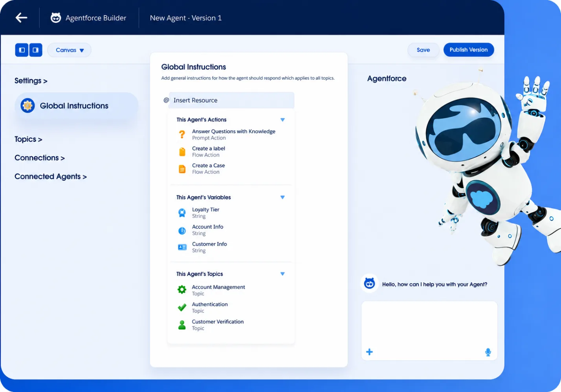Select the Loyalty Tier variable
Screen dimensions: 561x392
[x=205, y=213]
